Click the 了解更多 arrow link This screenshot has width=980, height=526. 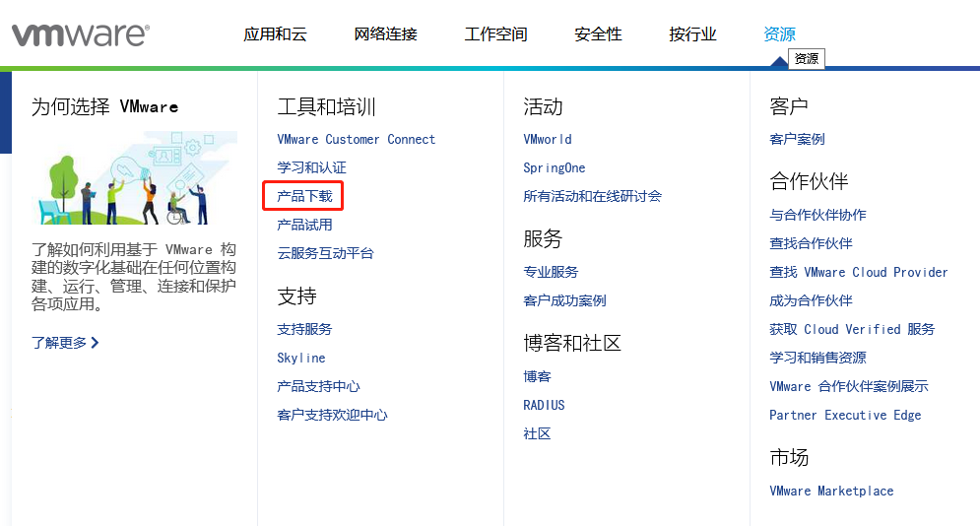(65, 343)
